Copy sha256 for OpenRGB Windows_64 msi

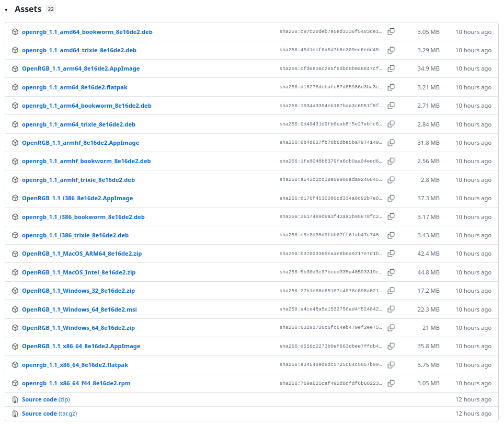[391, 309]
